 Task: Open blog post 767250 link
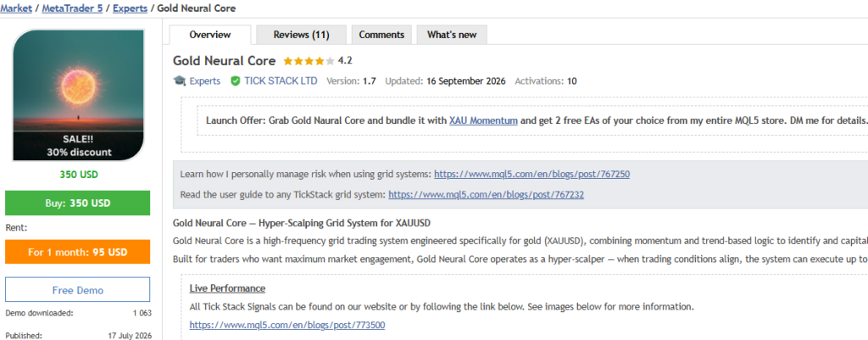tap(532, 175)
